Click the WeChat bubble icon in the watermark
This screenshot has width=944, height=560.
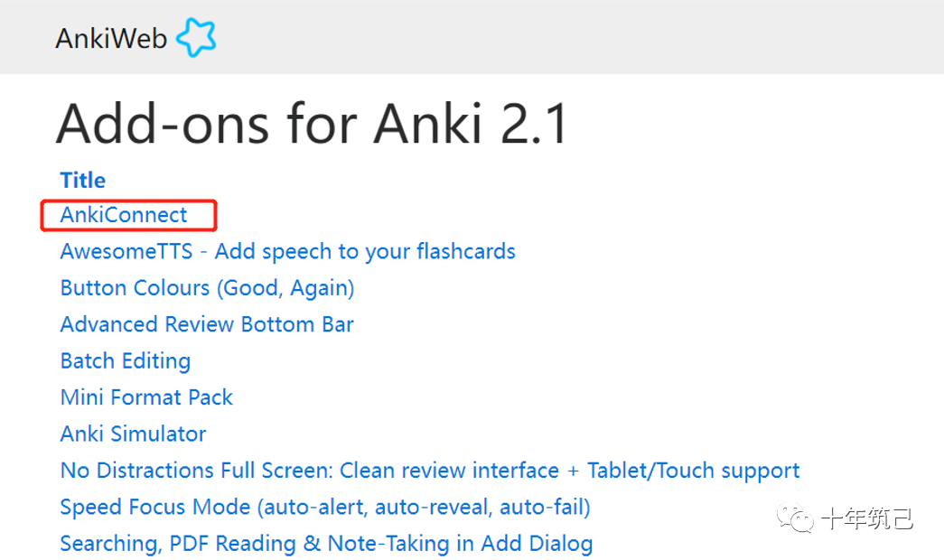(x=795, y=518)
